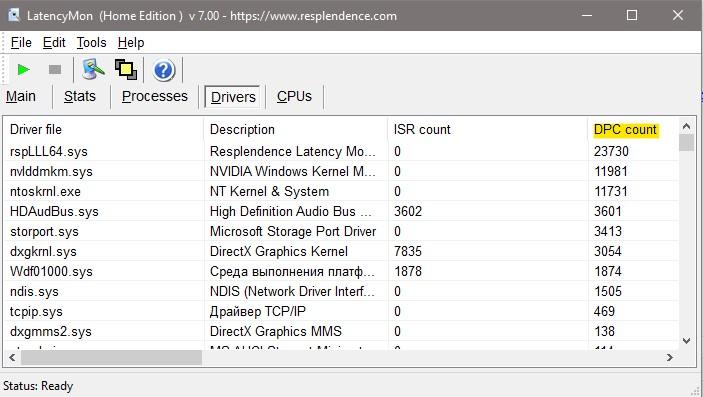The image size is (703, 397).
Task: Sort by the ISR count column header
Action: coord(488,130)
